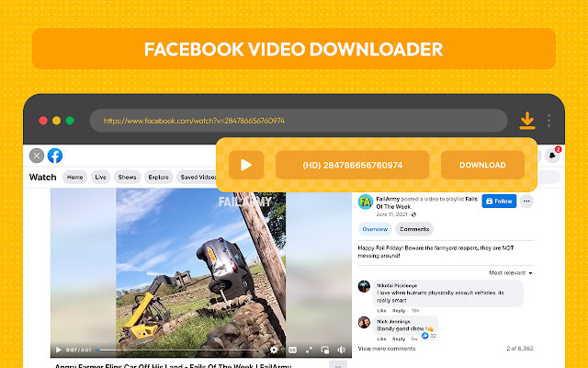Screen dimensions: 588x368
Task: Like the Bloody good show comment
Action: 381,339
